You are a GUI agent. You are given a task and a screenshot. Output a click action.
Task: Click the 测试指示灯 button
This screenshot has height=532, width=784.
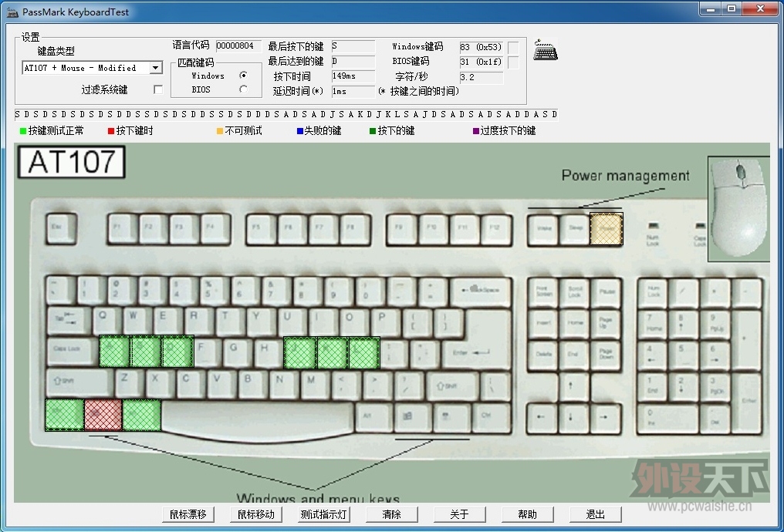(324, 514)
